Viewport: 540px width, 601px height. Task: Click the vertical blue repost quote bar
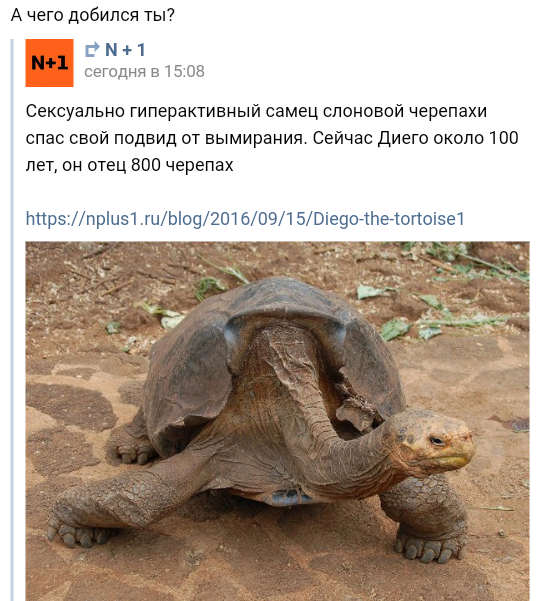coord(12,320)
